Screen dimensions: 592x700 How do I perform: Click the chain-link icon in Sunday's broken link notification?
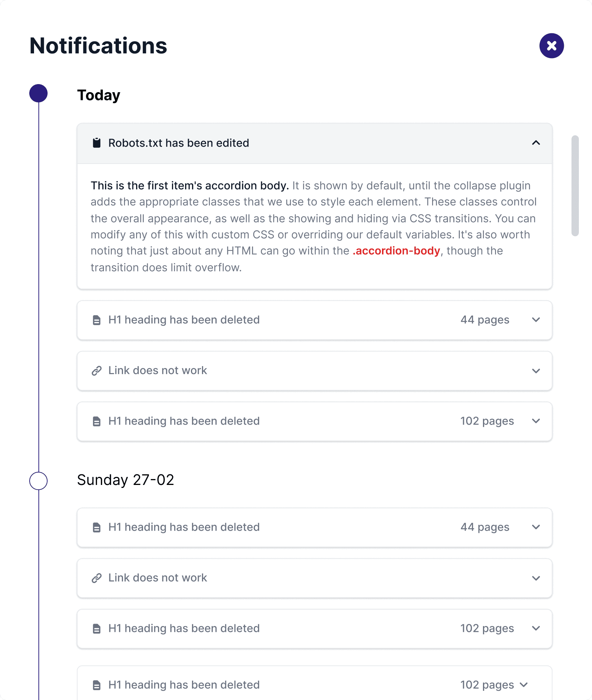[x=97, y=578]
